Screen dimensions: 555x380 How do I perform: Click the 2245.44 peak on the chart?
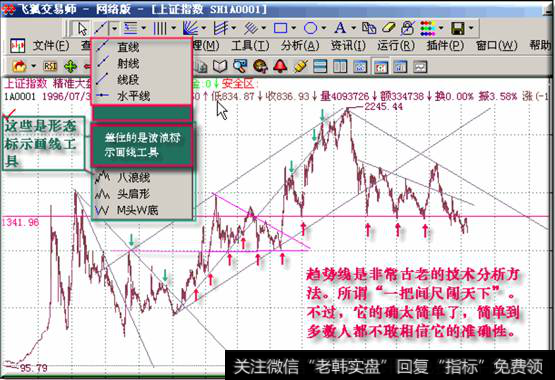click(348, 109)
